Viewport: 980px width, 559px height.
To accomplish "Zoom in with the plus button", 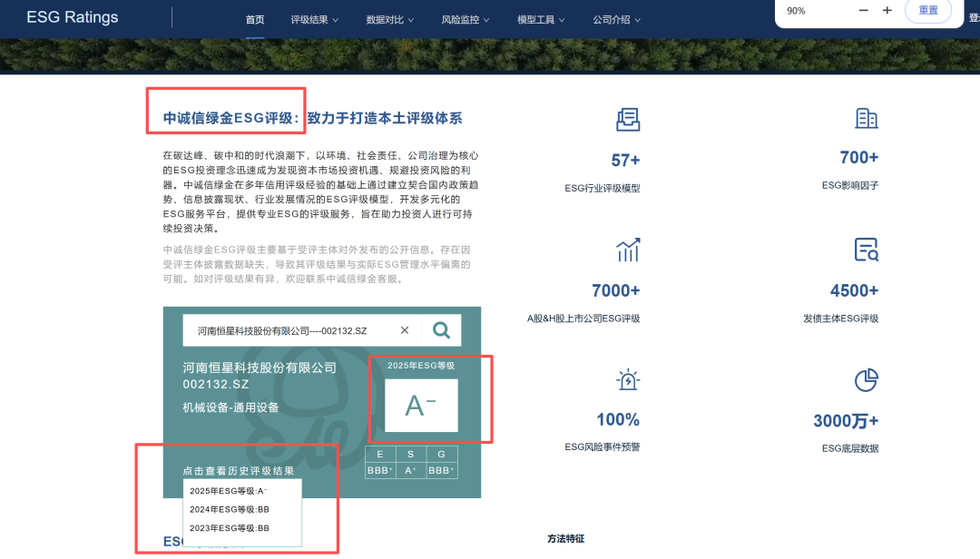I will click(x=887, y=11).
